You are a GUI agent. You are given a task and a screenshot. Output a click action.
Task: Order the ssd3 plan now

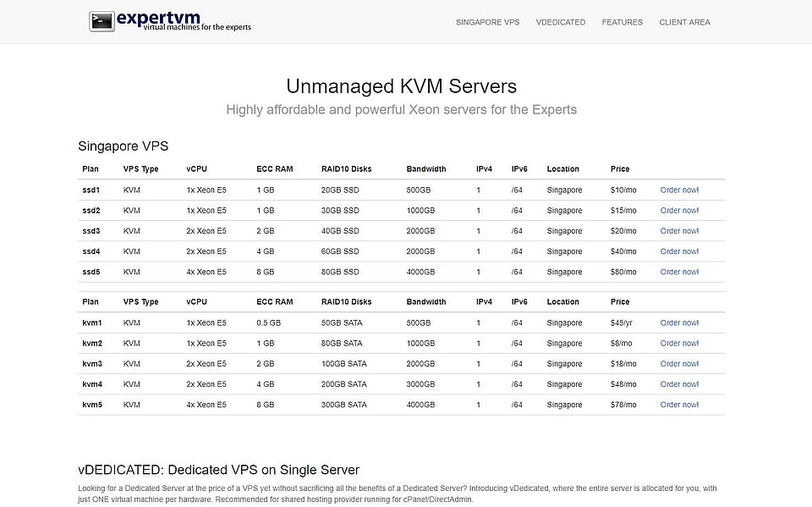click(679, 231)
